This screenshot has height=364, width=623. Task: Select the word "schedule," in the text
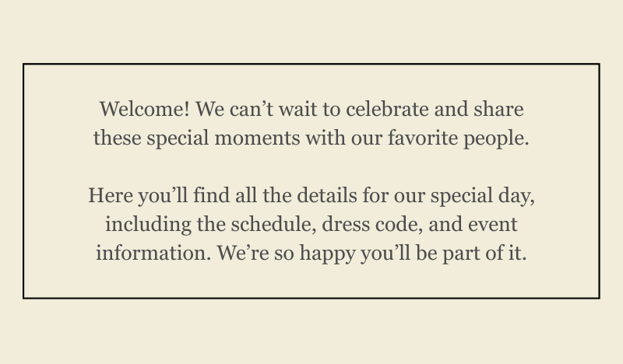click(x=274, y=225)
